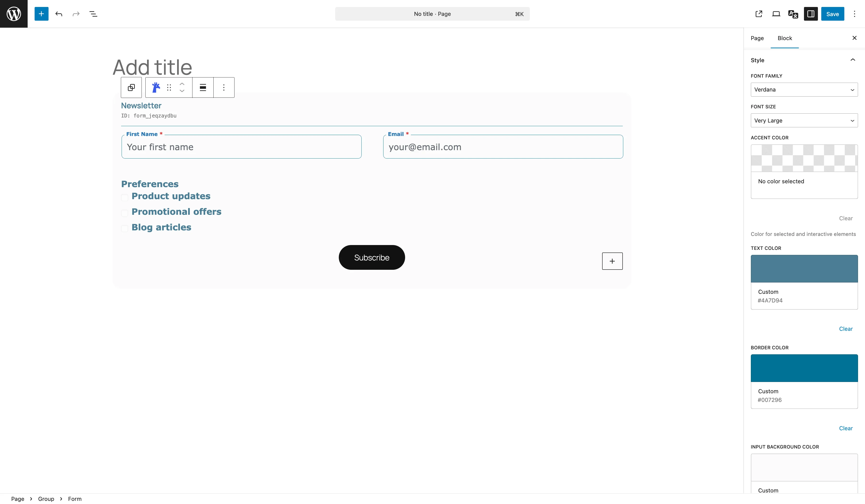Select the custom #4A7D94 text color swatch

(x=804, y=268)
